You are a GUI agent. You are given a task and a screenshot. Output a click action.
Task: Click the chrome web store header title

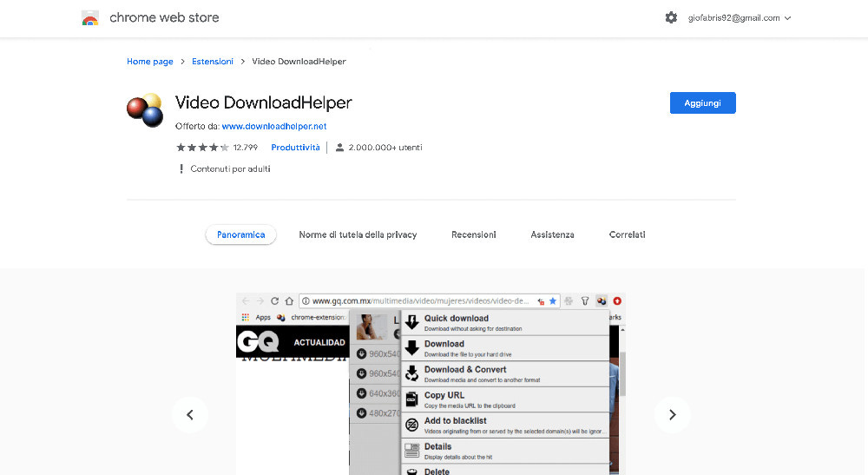click(164, 17)
